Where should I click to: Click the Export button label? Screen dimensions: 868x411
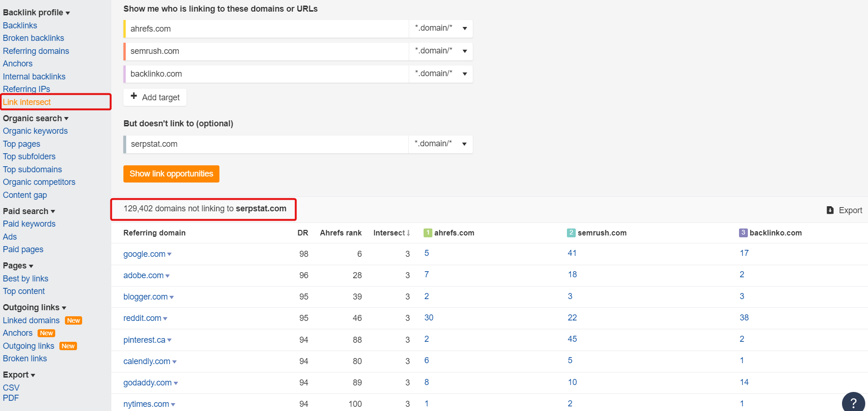click(850, 210)
